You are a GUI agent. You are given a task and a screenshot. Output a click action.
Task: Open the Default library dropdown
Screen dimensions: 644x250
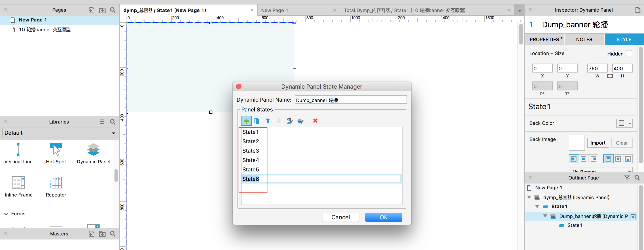click(60, 133)
